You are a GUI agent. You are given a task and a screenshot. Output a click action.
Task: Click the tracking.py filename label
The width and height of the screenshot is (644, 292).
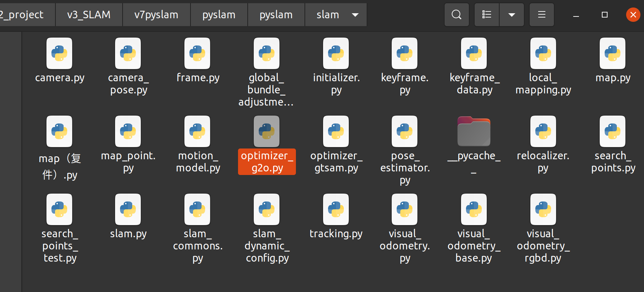[336, 234]
